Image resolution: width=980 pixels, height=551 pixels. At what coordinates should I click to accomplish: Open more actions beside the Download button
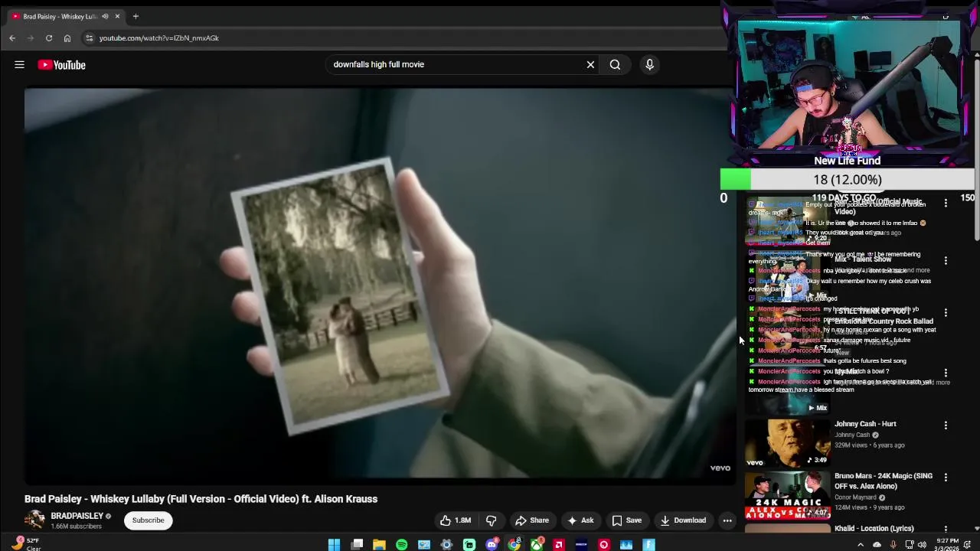click(727, 520)
